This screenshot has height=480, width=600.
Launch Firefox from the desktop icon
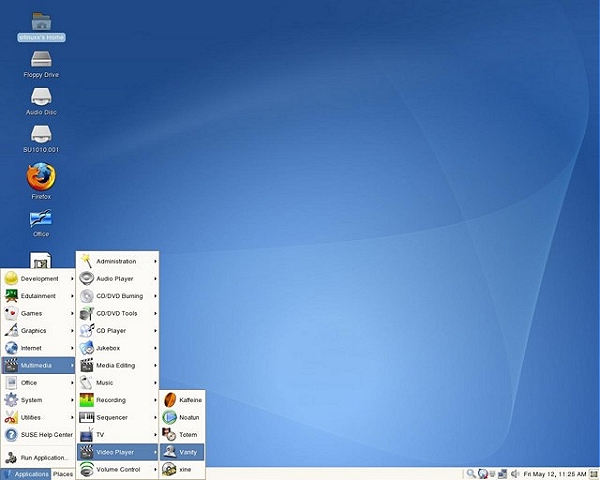tap(41, 180)
